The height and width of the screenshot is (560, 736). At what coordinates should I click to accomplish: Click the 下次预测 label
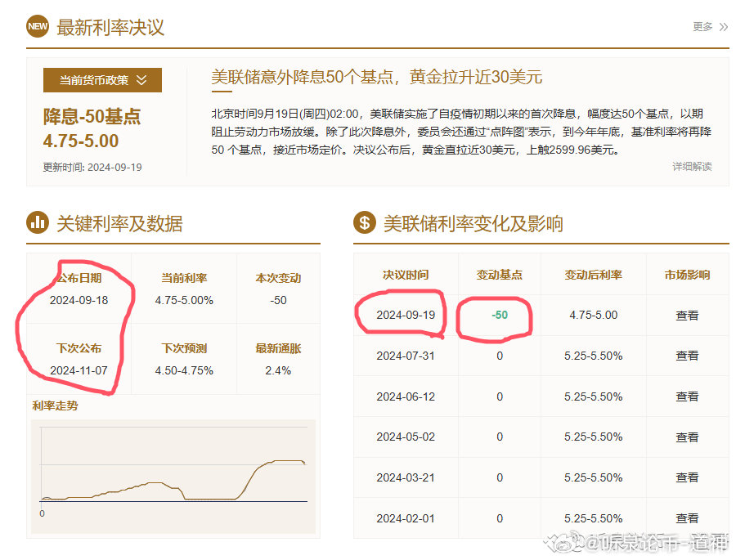point(184,348)
